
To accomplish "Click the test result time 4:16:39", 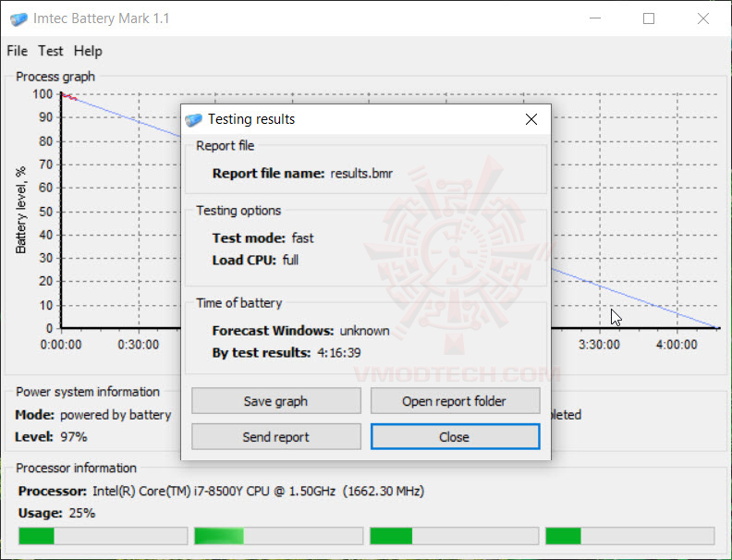I will point(339,353).
